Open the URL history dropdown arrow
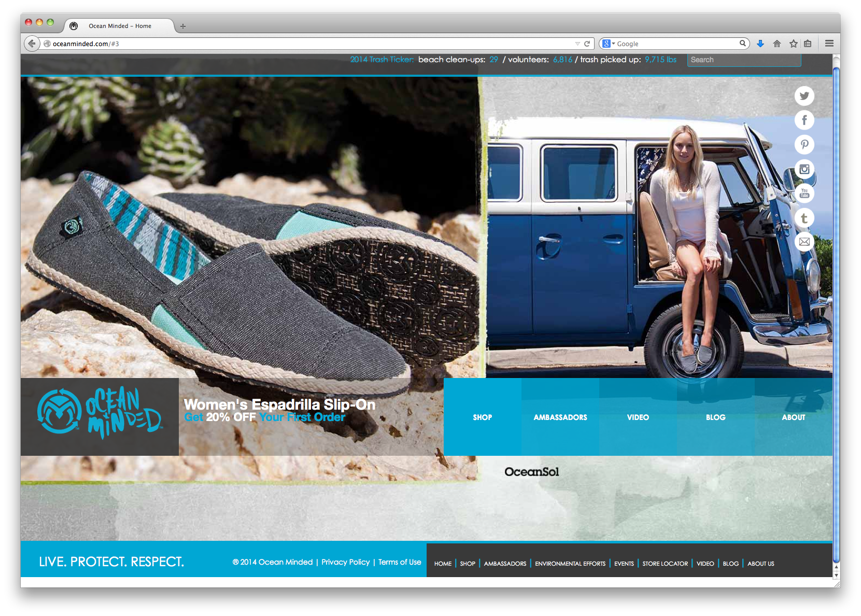Image resolution: width=861 pixels, height=616 pixels. point(577,44)
